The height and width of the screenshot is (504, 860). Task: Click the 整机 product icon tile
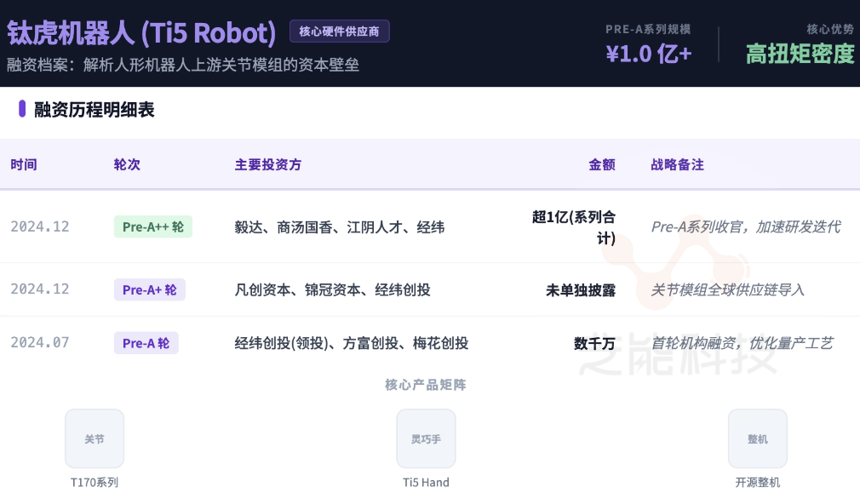pos(757,438)
